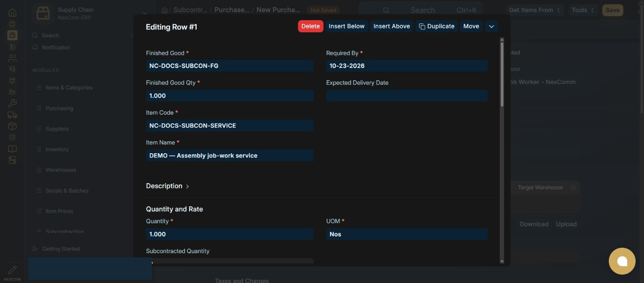This screenshot has width=644, height=283.
Task: Open the Item Code link field
Action: [x=230, y=126]
